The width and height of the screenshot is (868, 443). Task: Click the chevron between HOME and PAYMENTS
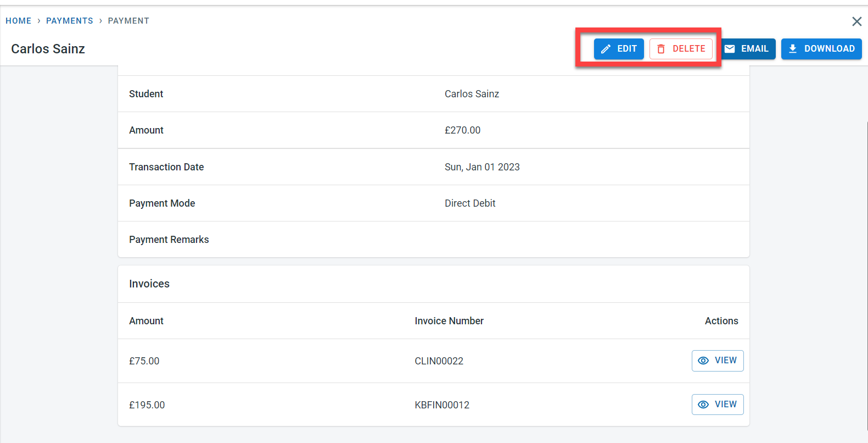[x=39, y=21]
